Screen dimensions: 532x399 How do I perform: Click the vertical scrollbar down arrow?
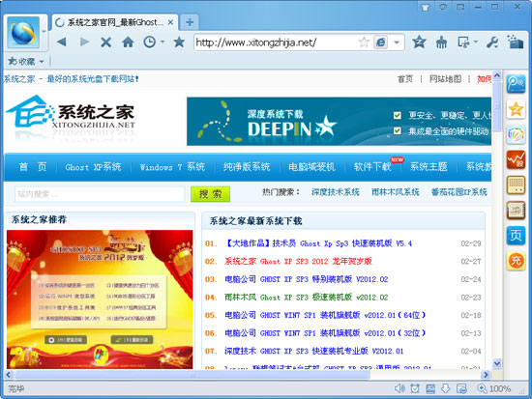(497, 363)
